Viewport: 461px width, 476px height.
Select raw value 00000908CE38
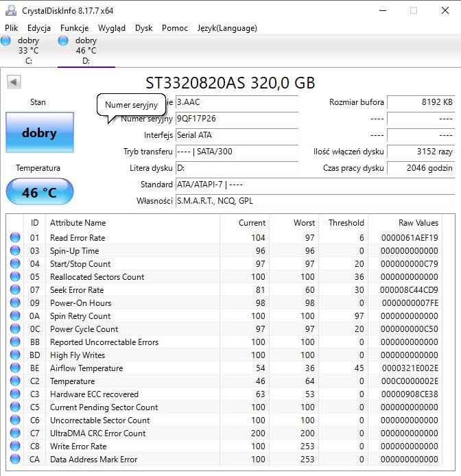click(x=410, y=394)
